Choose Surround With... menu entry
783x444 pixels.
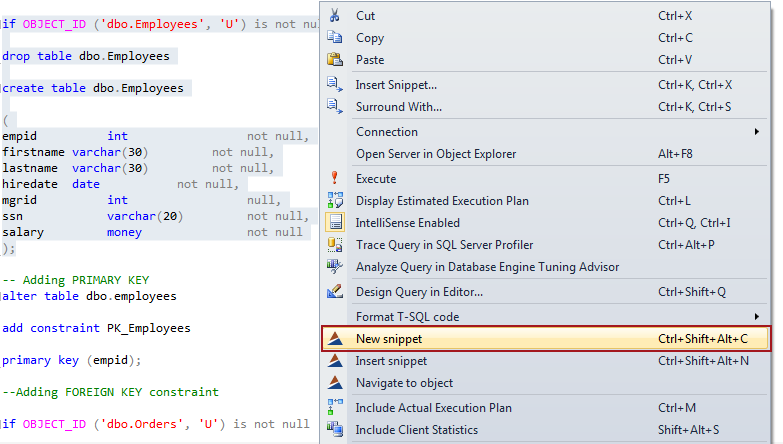click(x=398, y=107)
